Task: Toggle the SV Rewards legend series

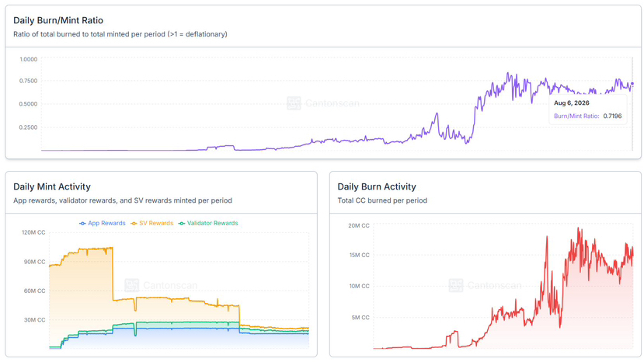Action: (152, 223)
